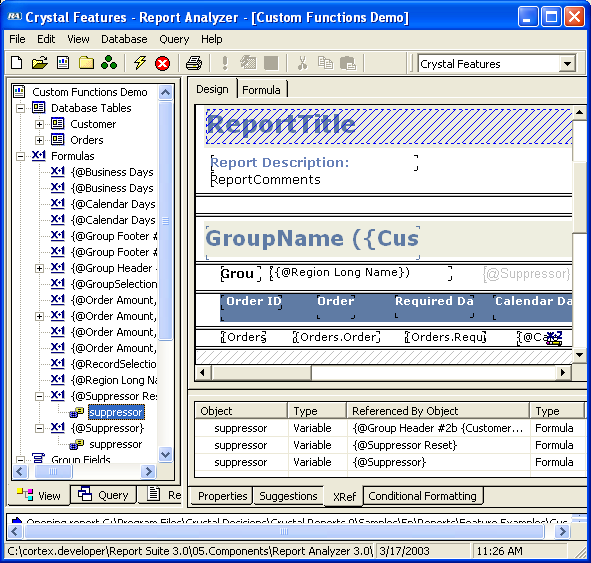Click the design view scroll-down arrow

(579, 355)
